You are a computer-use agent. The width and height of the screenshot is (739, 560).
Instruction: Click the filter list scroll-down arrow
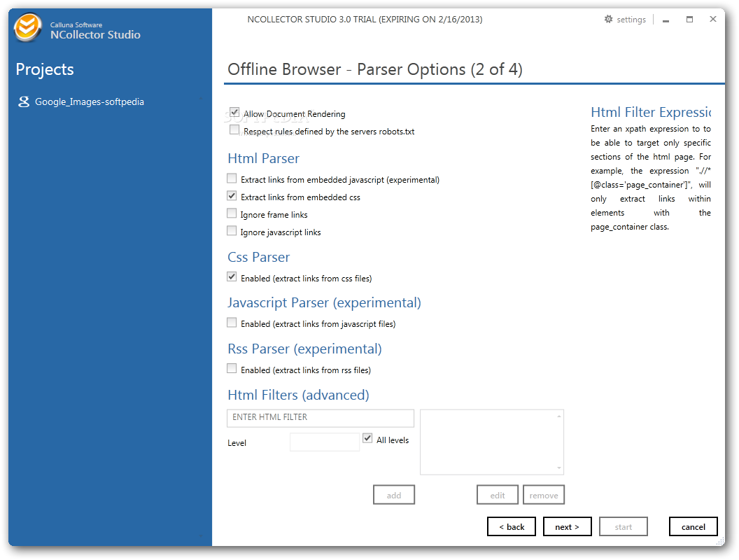[559, 468]
